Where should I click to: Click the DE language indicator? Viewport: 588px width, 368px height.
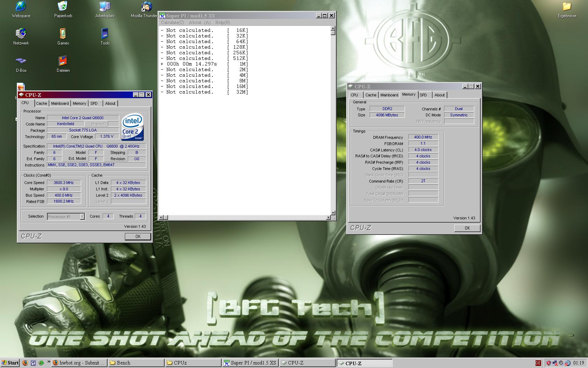coord(538,363)
